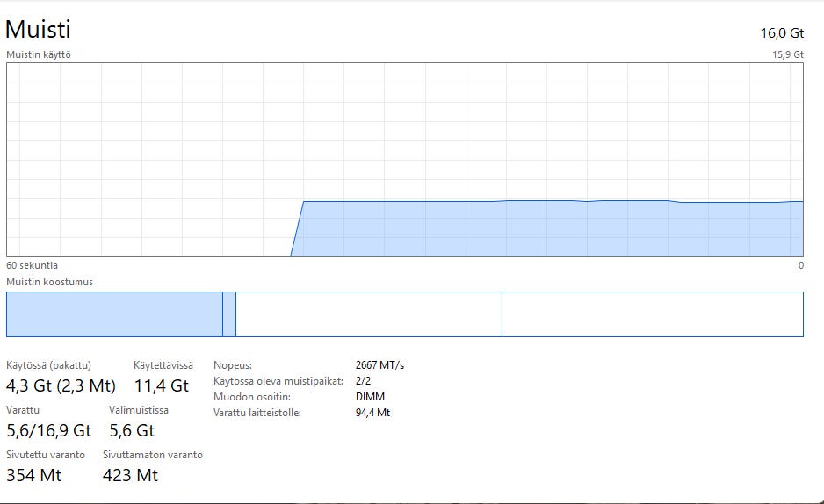Click the Välimuistissa value 5,6 Gt
Image resolution: width=824 pixels, height=504 pixels.
click(132, 430)
